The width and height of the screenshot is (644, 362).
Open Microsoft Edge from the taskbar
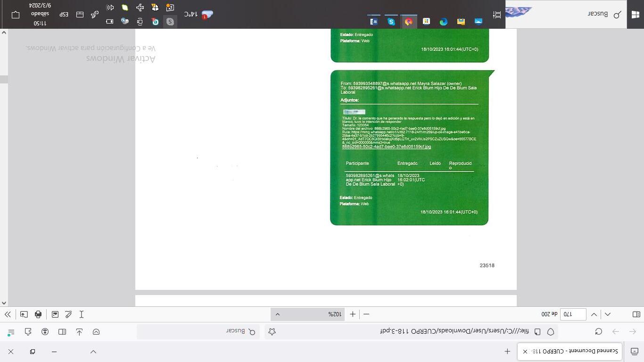click(444, 21)
